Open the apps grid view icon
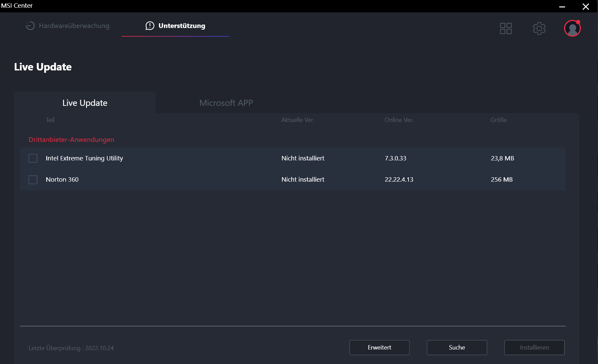Viewport: 598px width, 364px height. coord(506,28)
